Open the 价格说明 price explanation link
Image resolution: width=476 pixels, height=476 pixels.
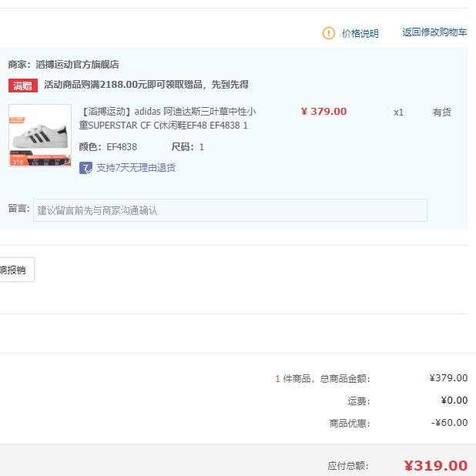tap(360, 33)
